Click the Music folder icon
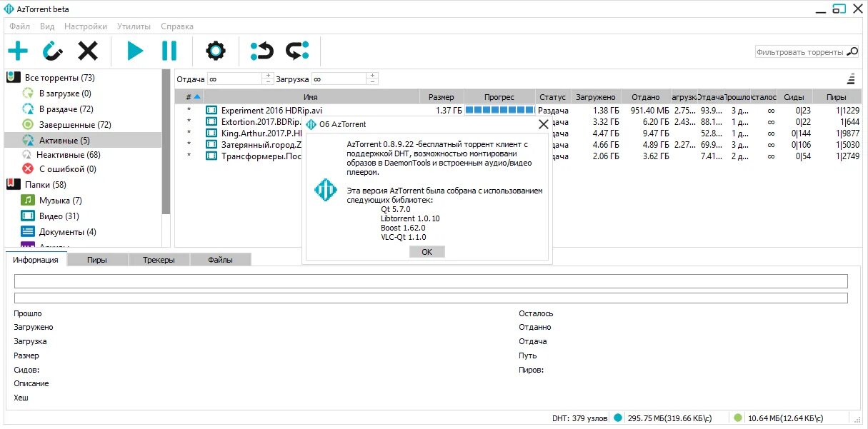Image resolution: width=868 pixels, height=429 pixels. (x=28, y=200)
